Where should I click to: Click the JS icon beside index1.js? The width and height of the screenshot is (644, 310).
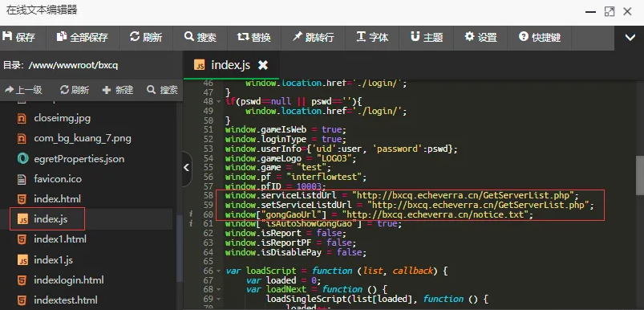pos(23,260)
